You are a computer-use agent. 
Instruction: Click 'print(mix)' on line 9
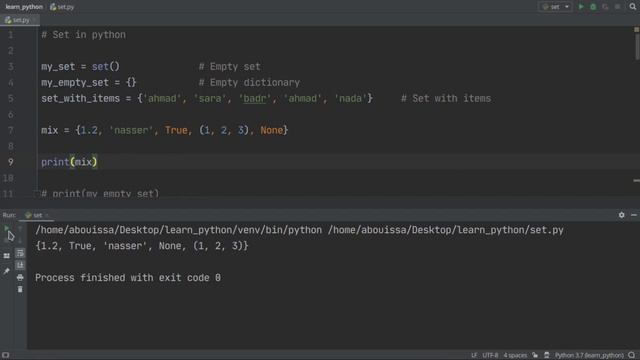[69, 162]
